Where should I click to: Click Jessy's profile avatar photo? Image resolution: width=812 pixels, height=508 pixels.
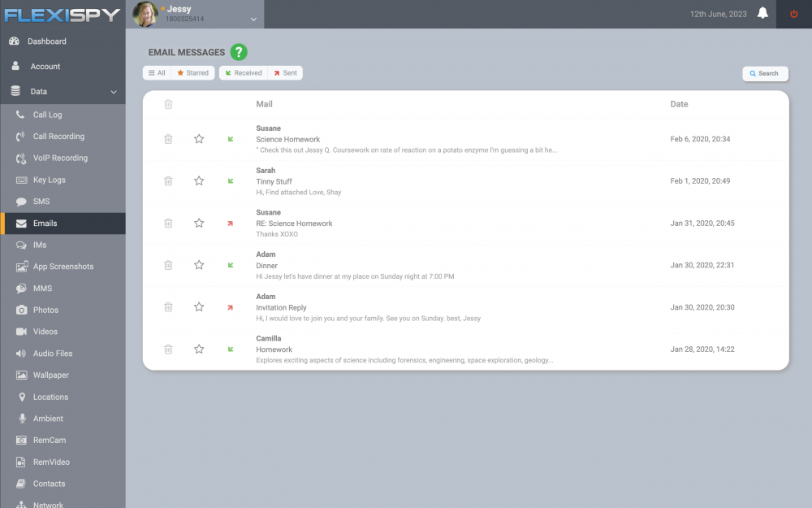pyautogui.click(x=145, y=14)
